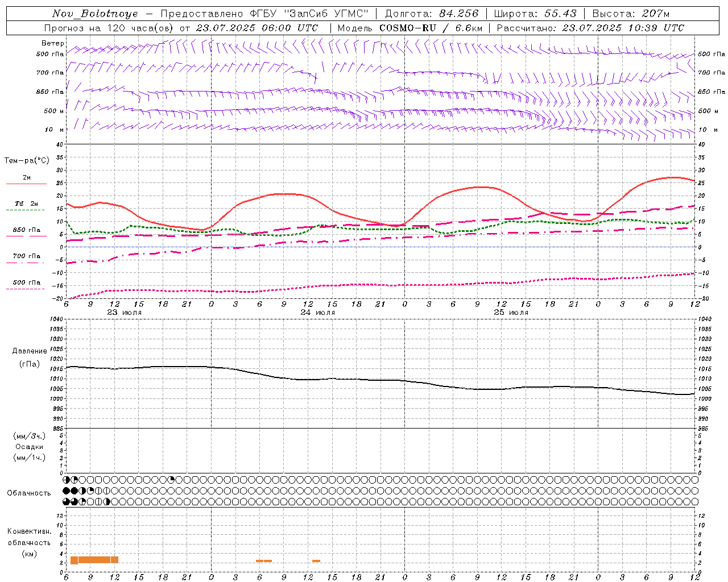The height and width of the screenshot is (582, 728).
Task: Select left '500 м' wind level label
Action: [x=54, y=111]
